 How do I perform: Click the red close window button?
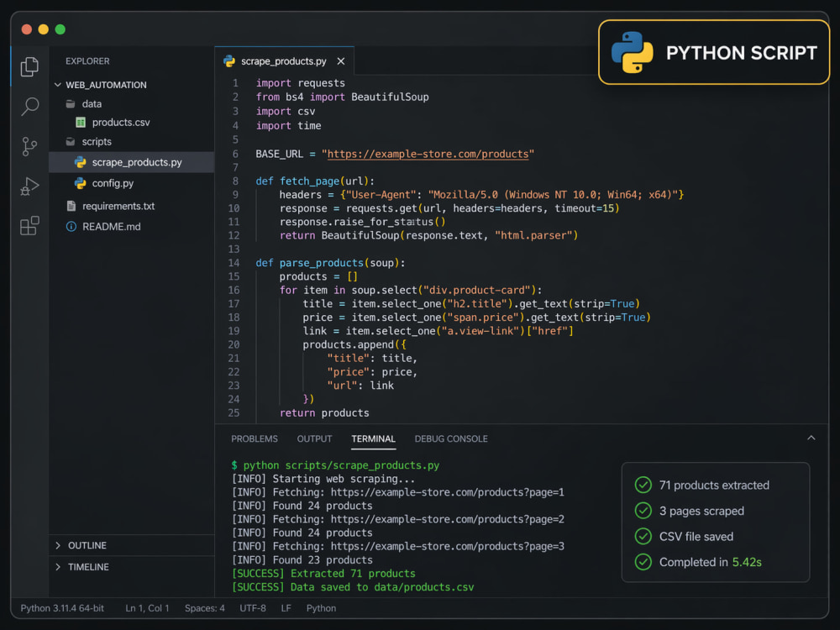[26, 29]
